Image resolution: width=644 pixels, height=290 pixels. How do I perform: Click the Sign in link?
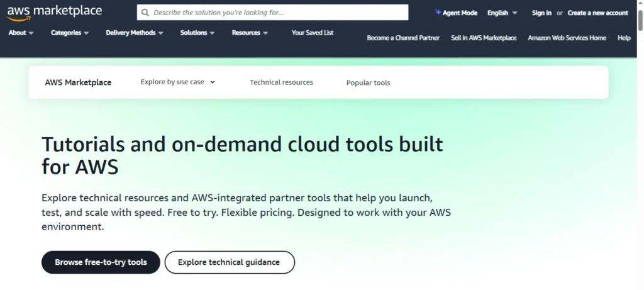541,13
